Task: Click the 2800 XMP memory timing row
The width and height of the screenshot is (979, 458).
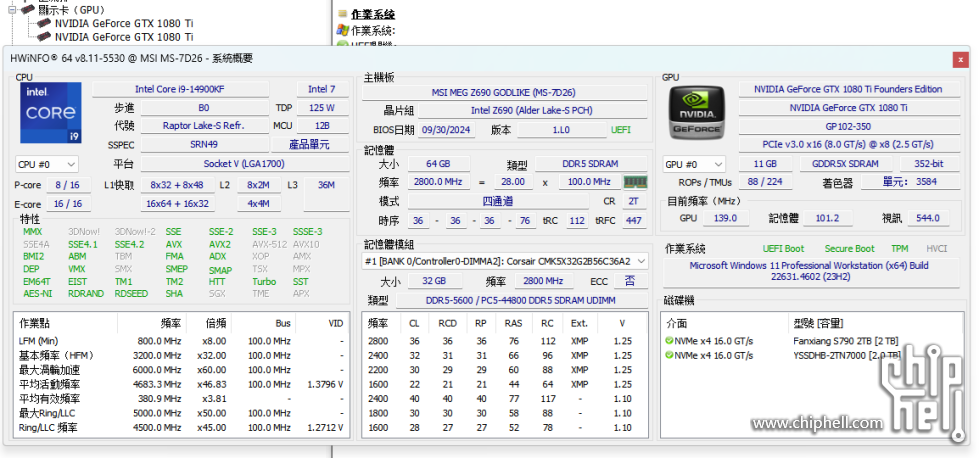Action: click(504, 341)
